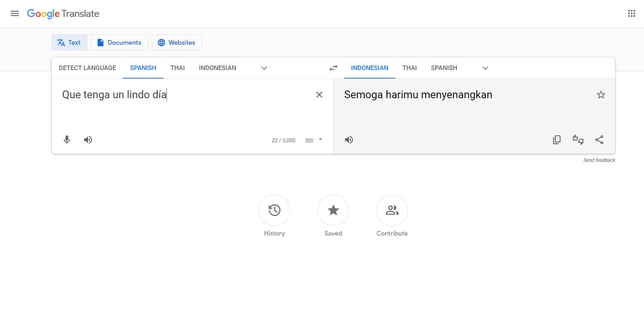Expand the source languages list
Image resolution: width=644 pixels, height=327 pixels.
(x=264, y=68)
